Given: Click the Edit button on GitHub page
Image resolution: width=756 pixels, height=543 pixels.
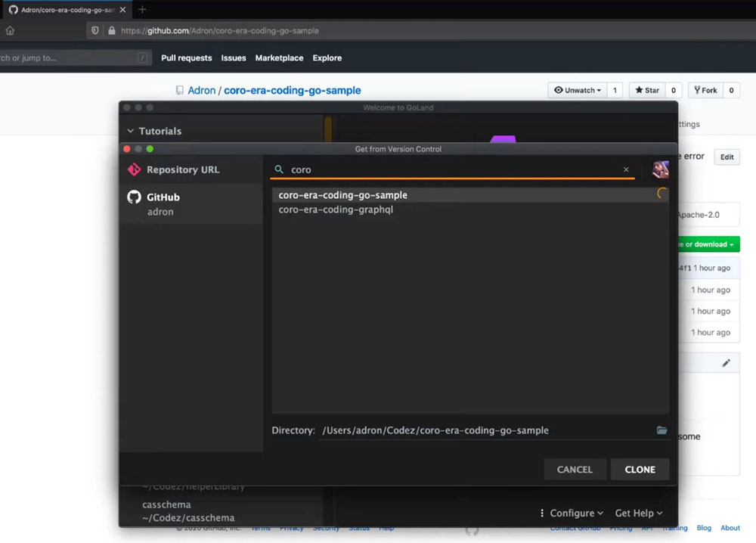Looking at the screenshot, I should click(727, 157).
